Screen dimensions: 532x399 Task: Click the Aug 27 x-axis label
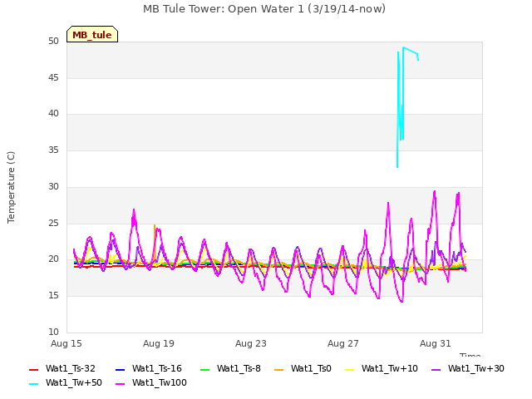pos(343,343)
